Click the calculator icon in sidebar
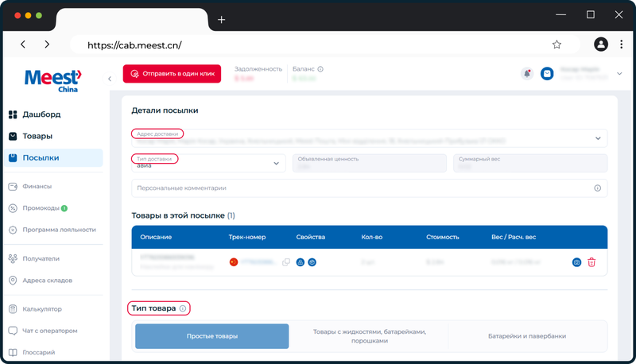This screenshot has height=364, width=636. (13, 309)
